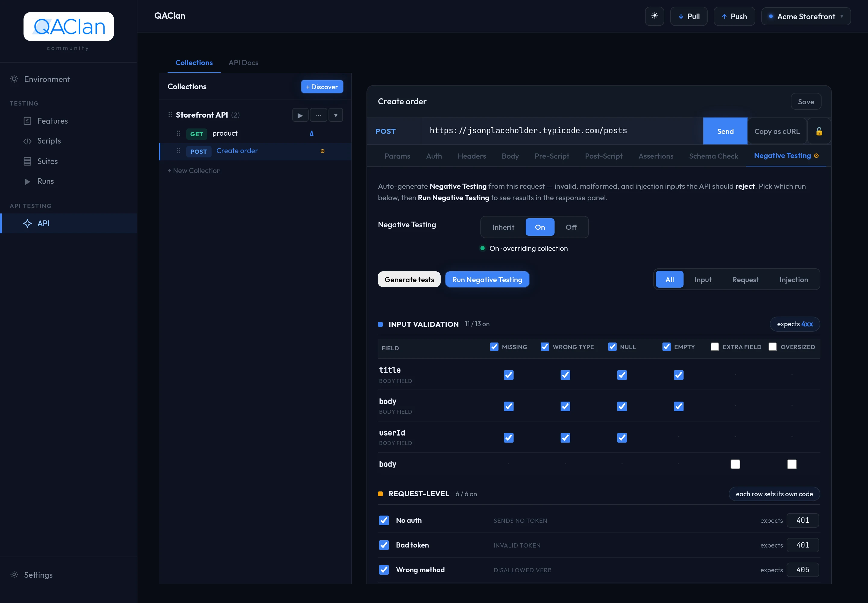Open the Schema Check tab

click(x=713, y=156)
